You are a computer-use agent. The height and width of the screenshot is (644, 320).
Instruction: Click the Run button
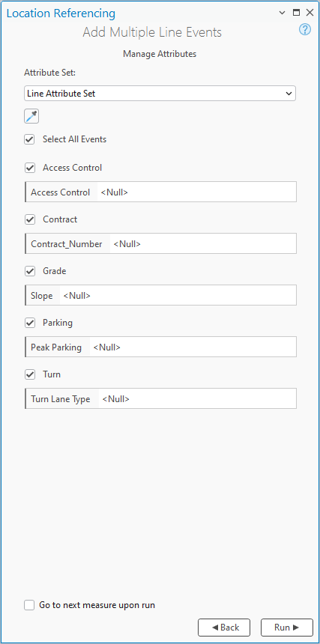tap(287, 628)
